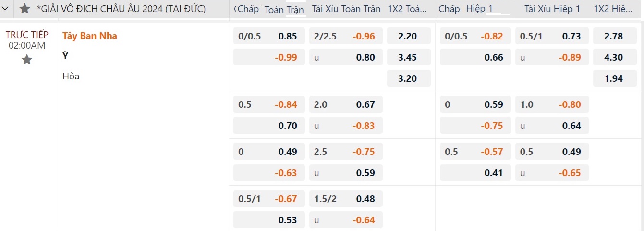Pick Tây Ban Nha 1X2 full-match odds 2.20
This screenshot has height=231, width=644.
(409, 36)
